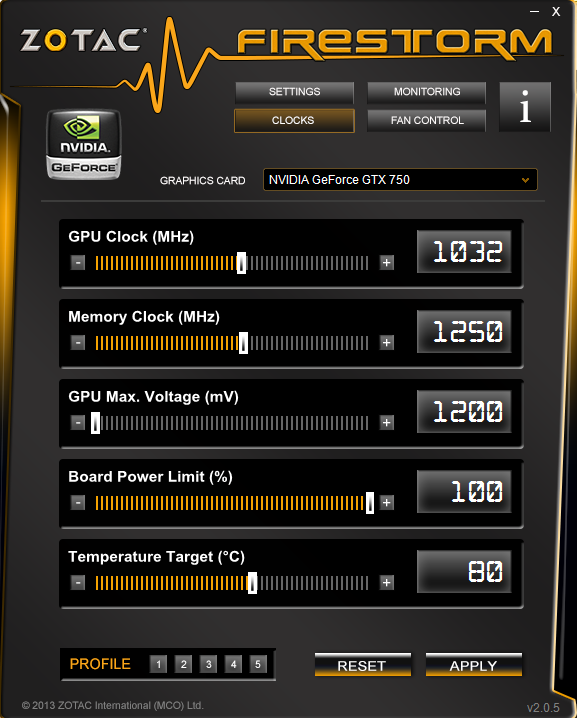
Task: Select profile slot 3
Action: [x=208, y=664]
